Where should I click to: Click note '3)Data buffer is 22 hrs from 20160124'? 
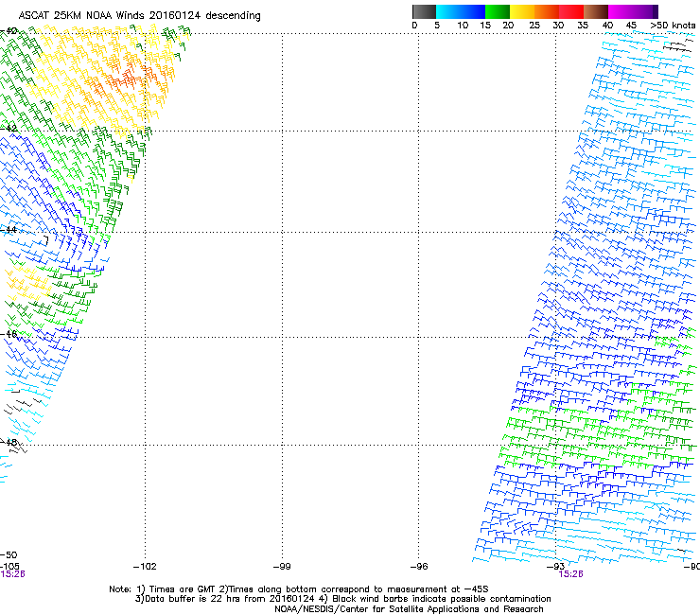point(224,599)
